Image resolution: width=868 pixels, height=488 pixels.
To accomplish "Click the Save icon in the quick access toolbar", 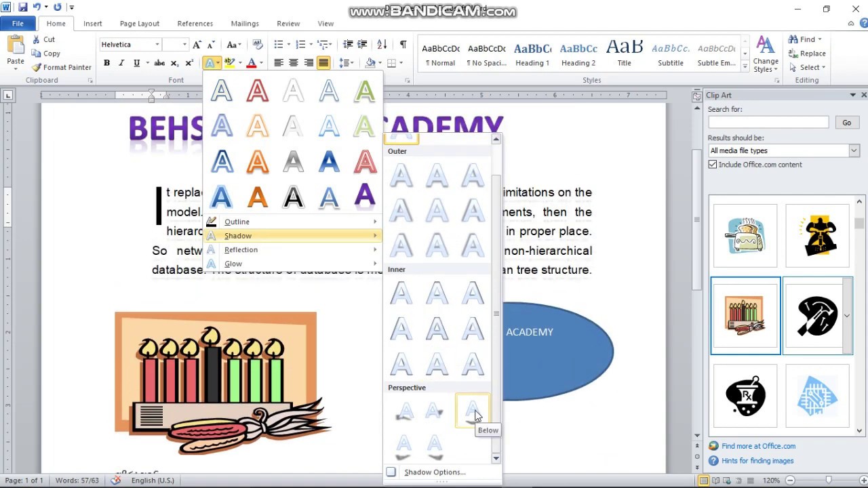I will (x=22, y=7).
